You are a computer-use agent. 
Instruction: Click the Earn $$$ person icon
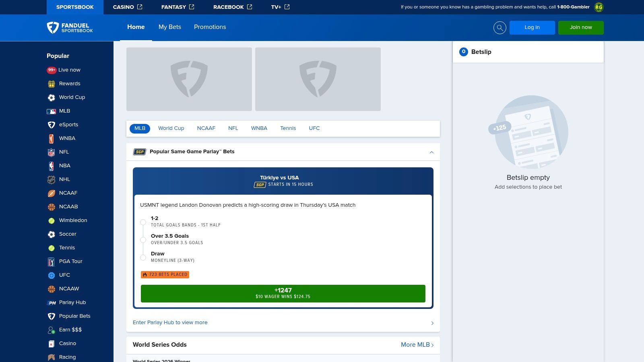tap(52, 330)
